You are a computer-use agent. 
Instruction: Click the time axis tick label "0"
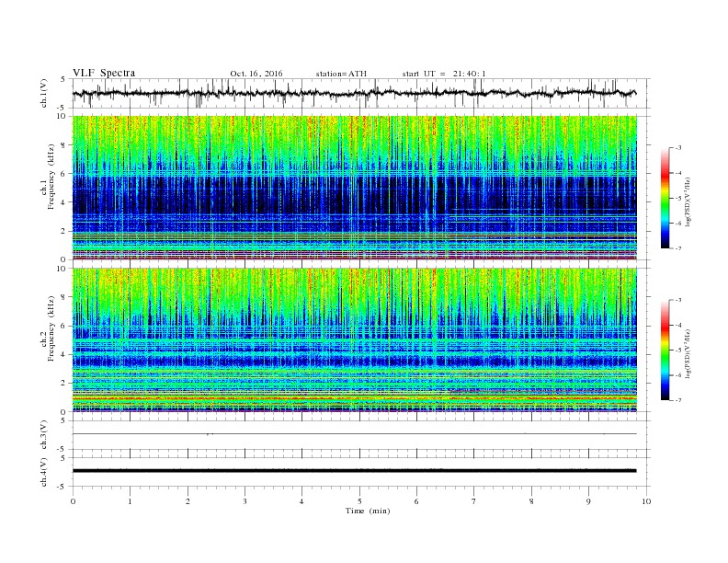coord(73,501)
